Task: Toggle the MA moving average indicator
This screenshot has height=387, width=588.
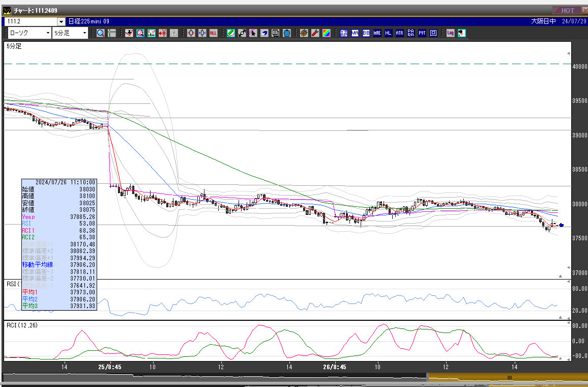Action: point(355,33)
